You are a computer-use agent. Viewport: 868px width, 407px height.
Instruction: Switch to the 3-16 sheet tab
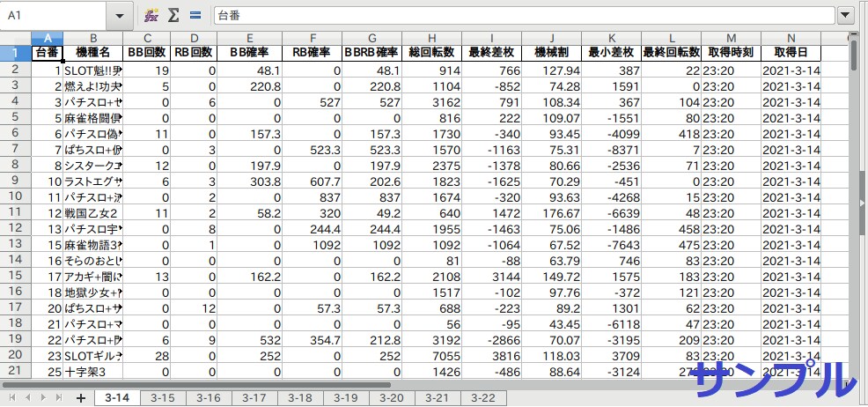point(209,397)
